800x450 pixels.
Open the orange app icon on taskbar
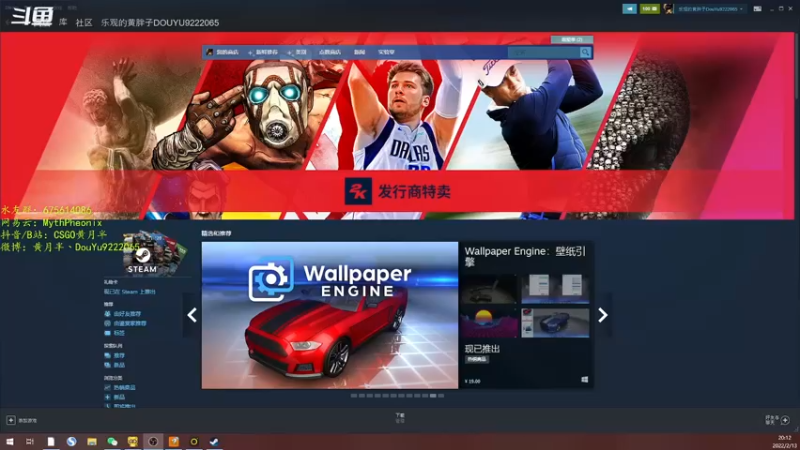[173, 441]
